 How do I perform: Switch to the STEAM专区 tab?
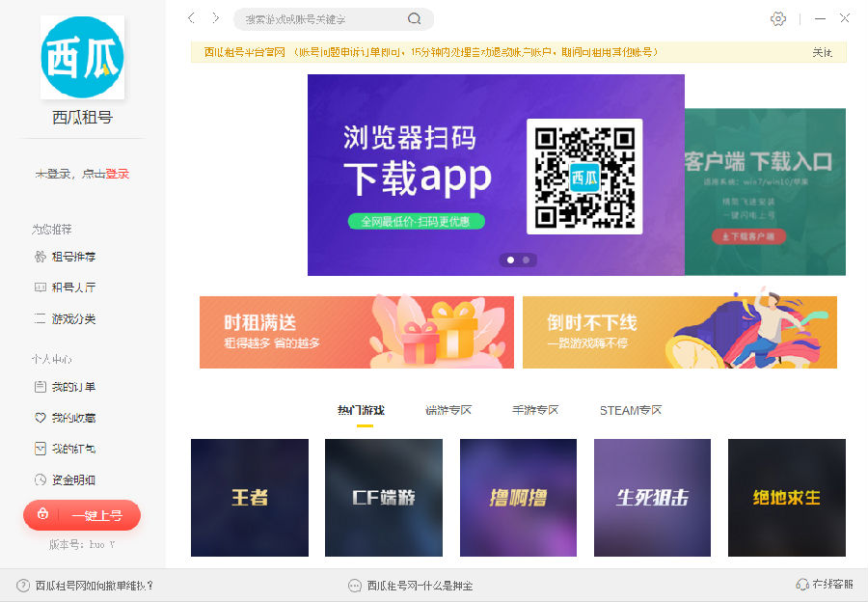[x=631, y=410]
